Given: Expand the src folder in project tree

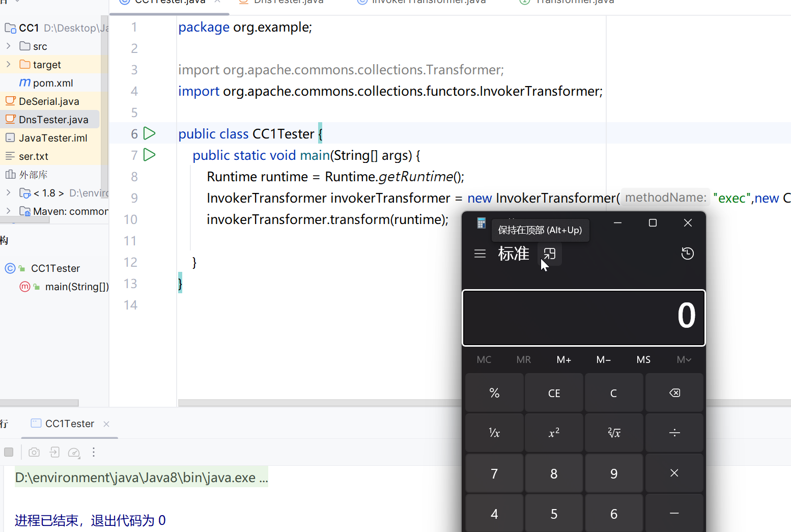Looking at the screenshot, I should pos(8,46).
